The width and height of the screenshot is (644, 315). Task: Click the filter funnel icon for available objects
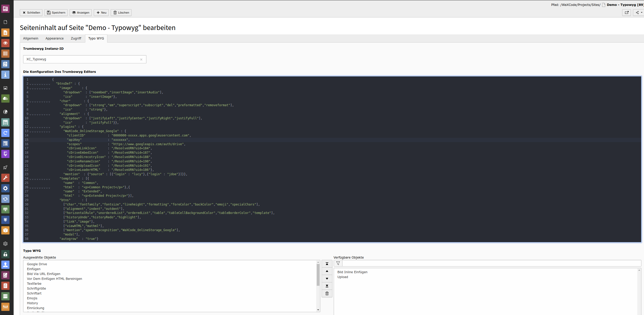pos(338,263)
